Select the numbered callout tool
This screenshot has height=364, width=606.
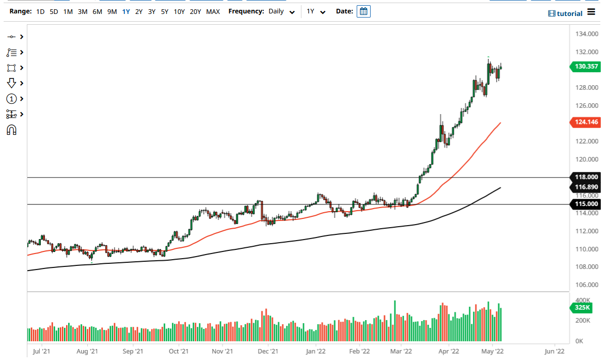[x=12, y=99]
